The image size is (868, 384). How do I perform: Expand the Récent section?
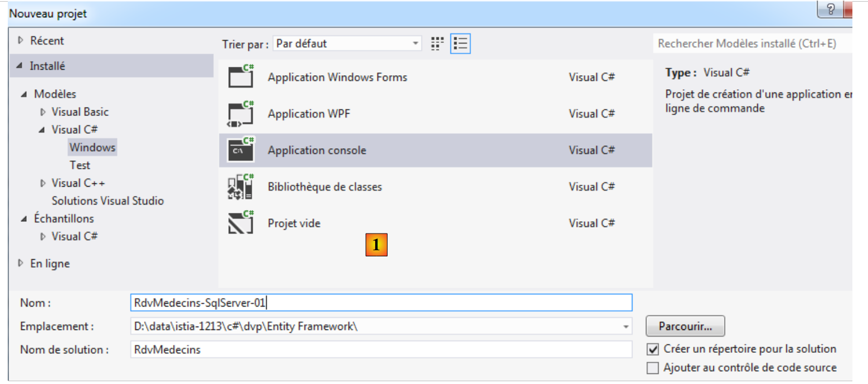21,41
